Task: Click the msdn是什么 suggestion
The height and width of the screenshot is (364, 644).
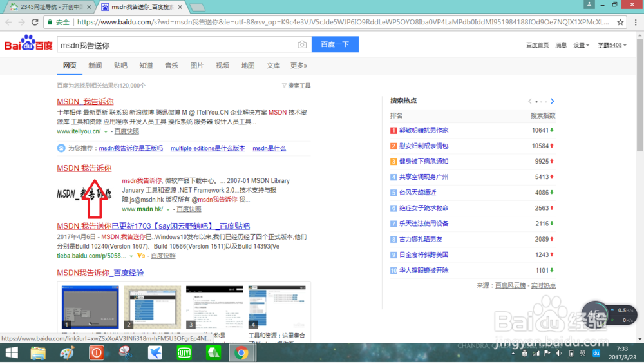Action: pos(269,148)
